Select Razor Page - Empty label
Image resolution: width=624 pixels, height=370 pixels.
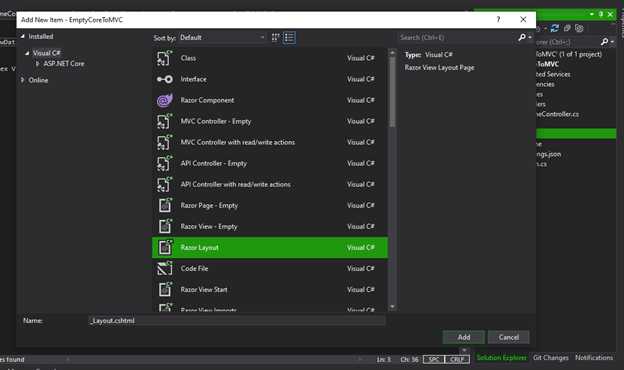(209, 205)
